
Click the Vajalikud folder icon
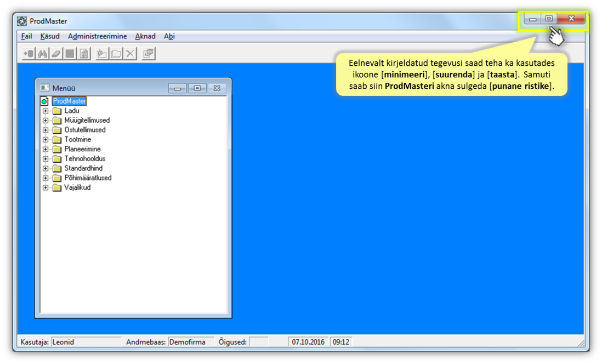(x=57, y=188)
